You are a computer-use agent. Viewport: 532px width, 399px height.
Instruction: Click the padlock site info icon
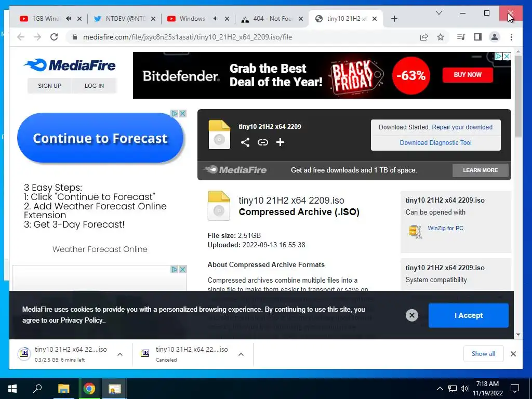pyautogui.click(x=75, y=37)
